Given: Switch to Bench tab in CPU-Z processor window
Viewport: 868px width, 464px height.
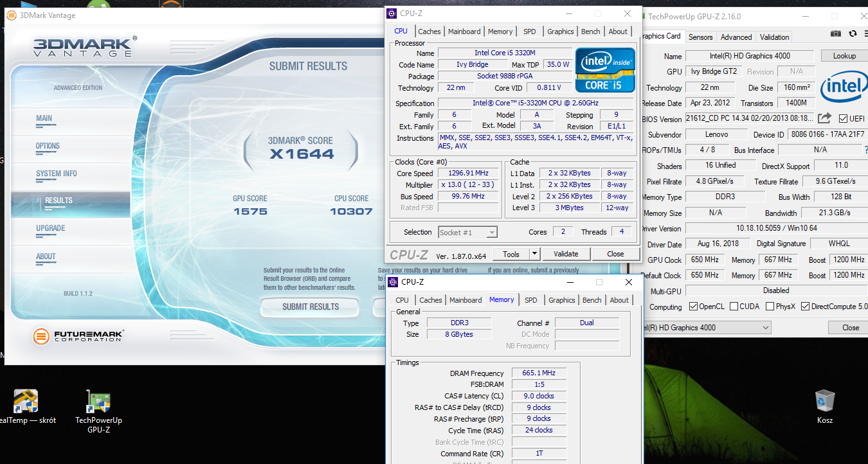Looking at the screenshot, I should 591,31.
